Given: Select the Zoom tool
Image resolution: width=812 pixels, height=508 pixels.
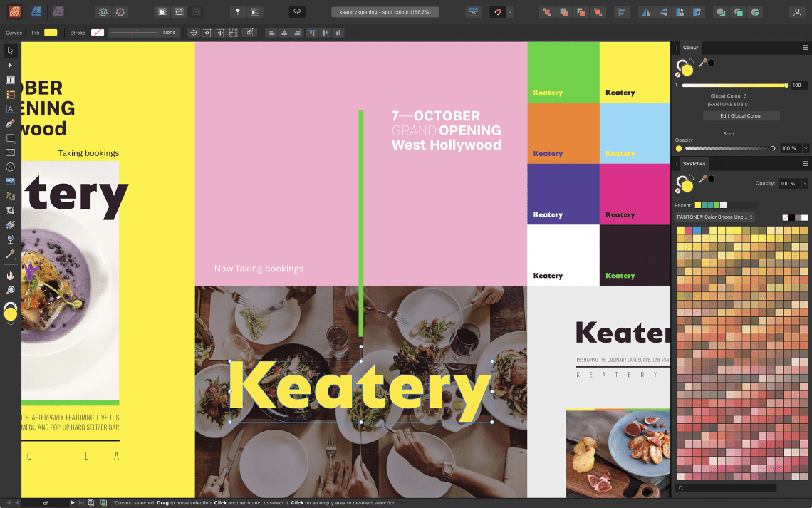Looking at the screenshot, I should coord(10,291).
